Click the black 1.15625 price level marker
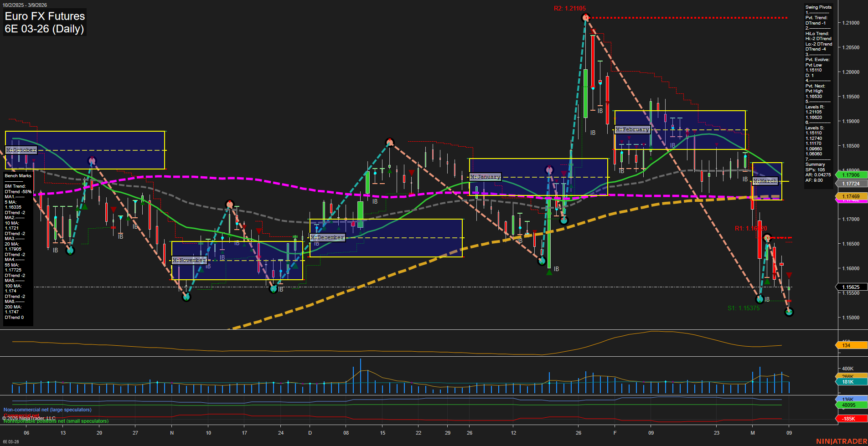 851,287
